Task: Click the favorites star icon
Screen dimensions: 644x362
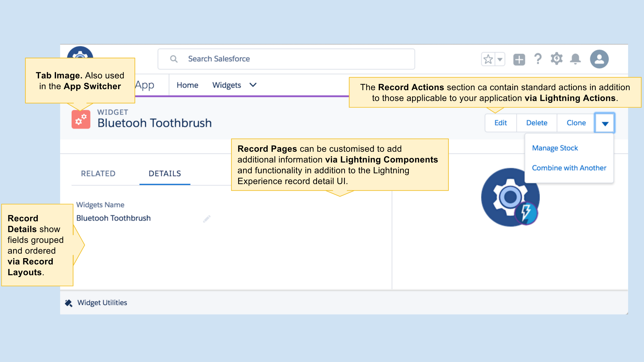Action: (488, 59)
